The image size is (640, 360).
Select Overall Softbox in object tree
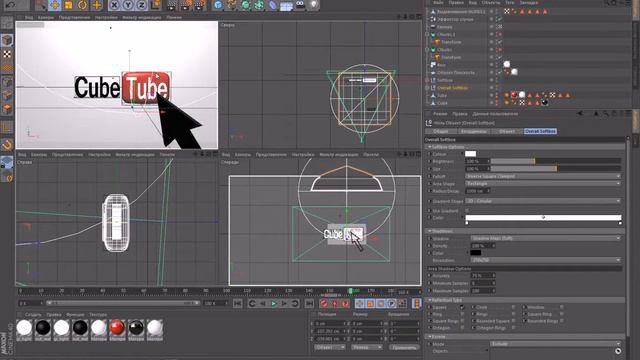point(453,88)
